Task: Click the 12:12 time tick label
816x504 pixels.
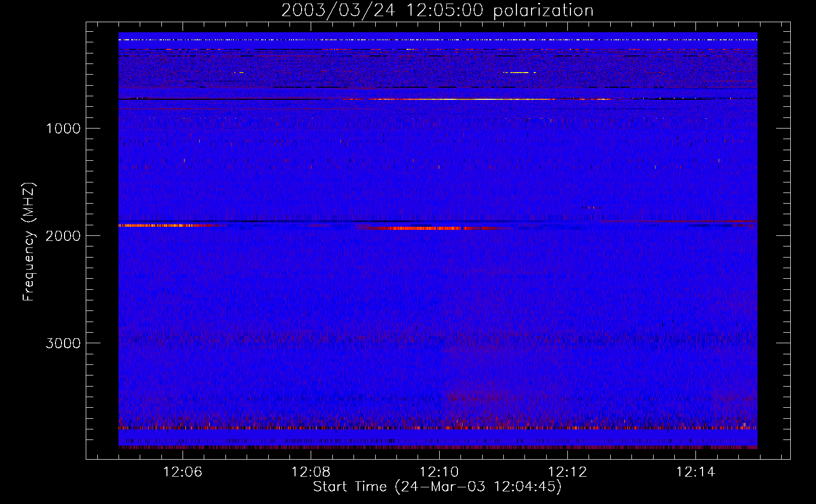Action: [x=567, y=472]
